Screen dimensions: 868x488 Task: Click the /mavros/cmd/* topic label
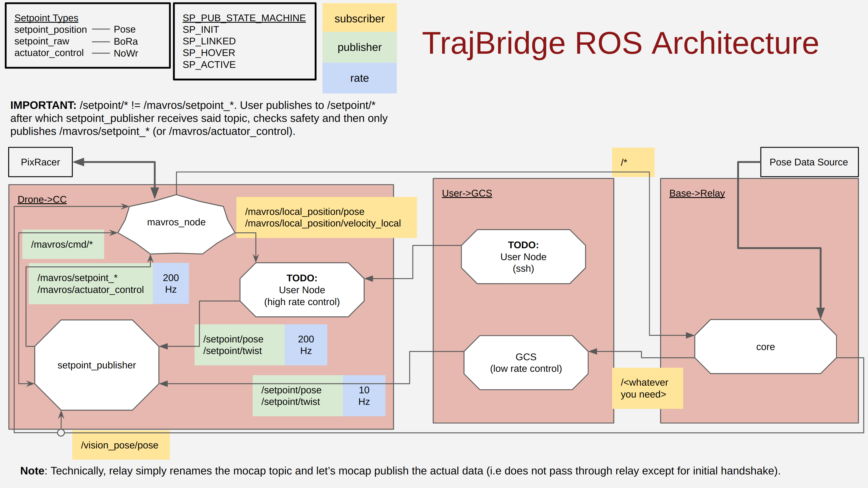pyautogui.click(x=62, y=244)
